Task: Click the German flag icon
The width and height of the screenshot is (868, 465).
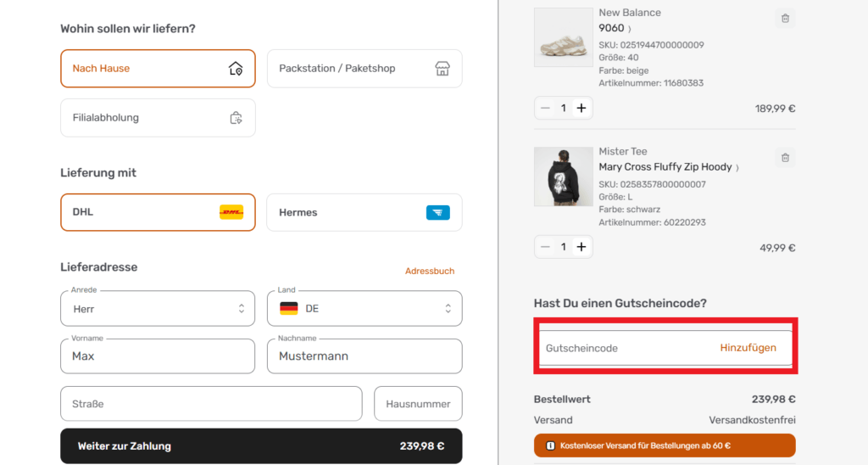Action: pos(289,309)
